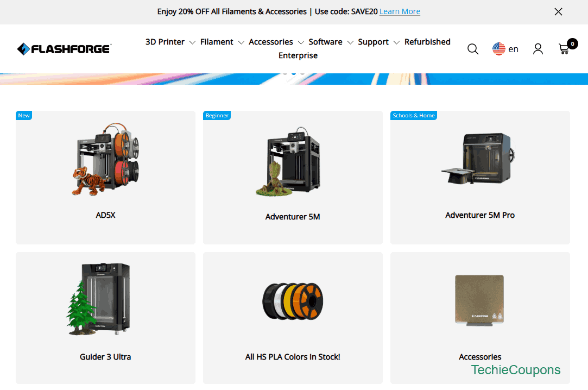Click the Adventurer 5M title
This screenshot has height=390, width=588.
pos(293,217)
